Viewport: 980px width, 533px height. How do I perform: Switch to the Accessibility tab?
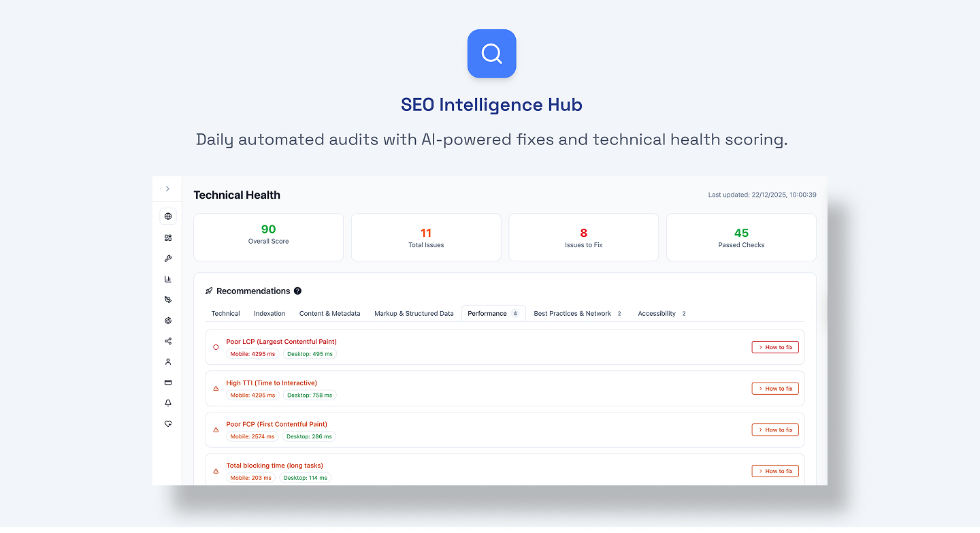(x=657, y=313)
